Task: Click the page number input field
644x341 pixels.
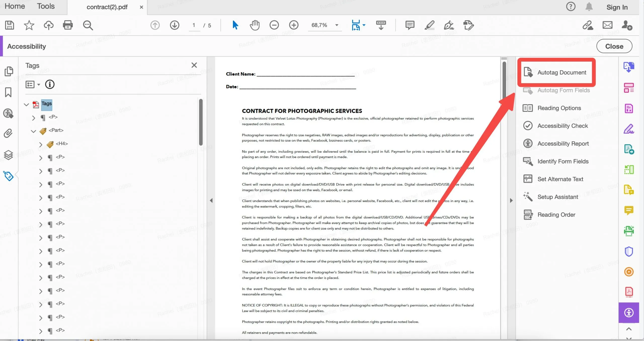Action: point(194,25)
